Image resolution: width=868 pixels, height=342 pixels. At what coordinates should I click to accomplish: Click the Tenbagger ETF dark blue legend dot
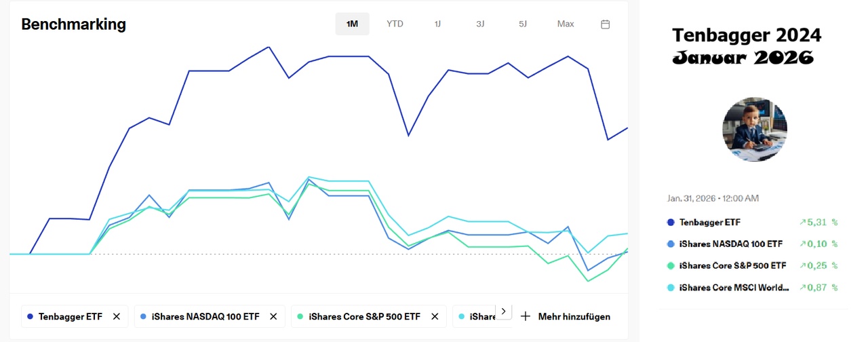tap(671, 222)
